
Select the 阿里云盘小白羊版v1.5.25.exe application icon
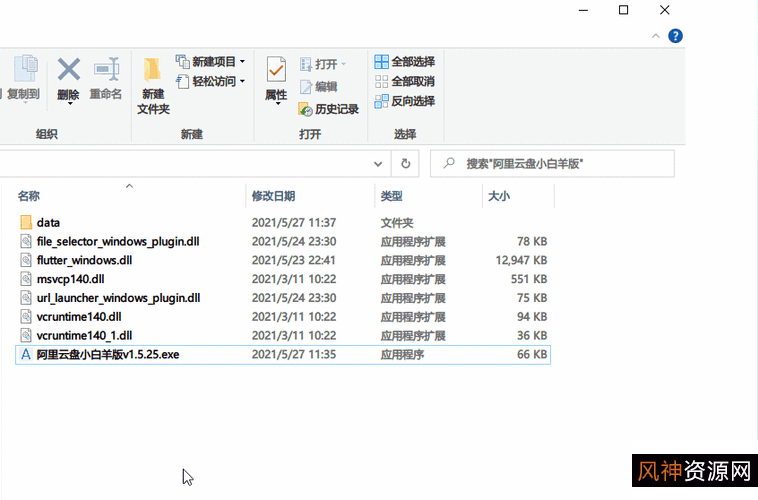(x=26, y=354)
